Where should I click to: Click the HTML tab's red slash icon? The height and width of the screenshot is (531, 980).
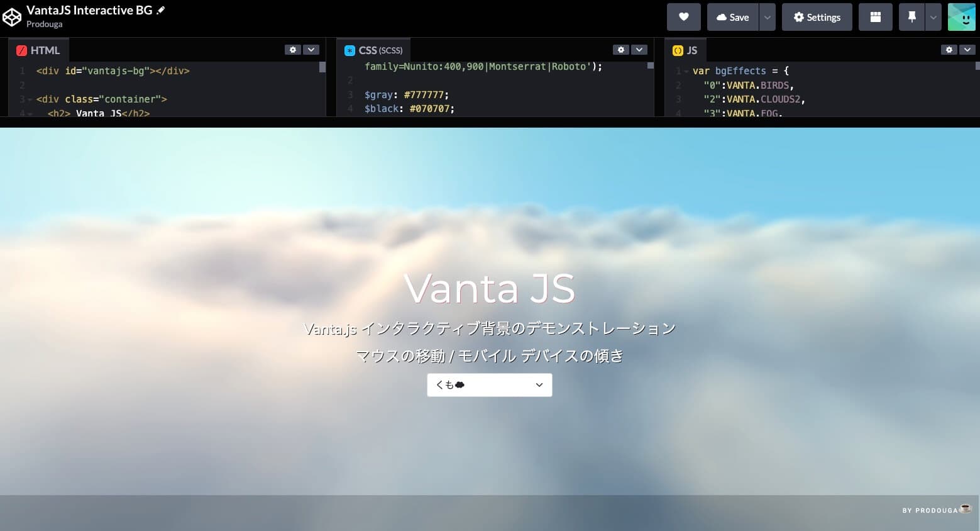(21, 50)
